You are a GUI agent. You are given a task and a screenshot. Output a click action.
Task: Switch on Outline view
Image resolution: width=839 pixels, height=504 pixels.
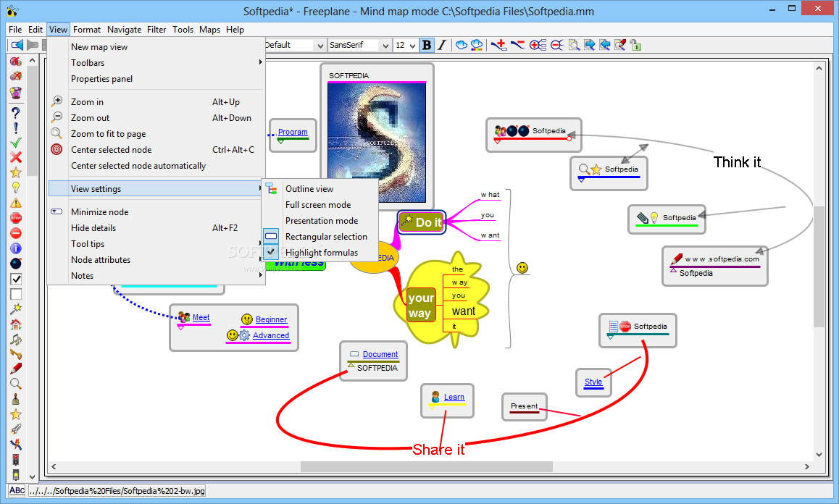click(320, 189)
